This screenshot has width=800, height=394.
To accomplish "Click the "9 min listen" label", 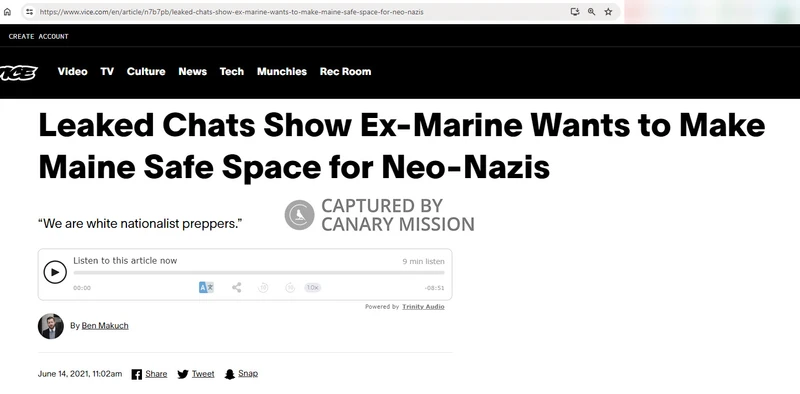I will click(423, 261).
